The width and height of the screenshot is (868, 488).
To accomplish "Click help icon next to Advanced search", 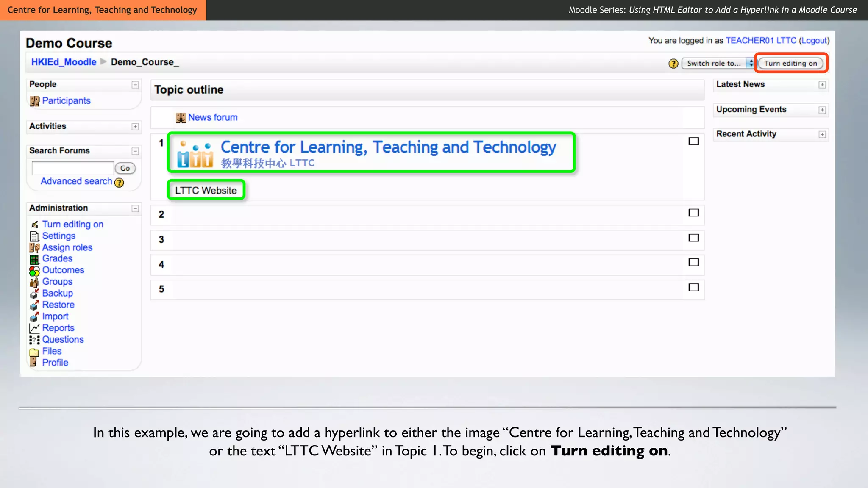I will point(120,183).
